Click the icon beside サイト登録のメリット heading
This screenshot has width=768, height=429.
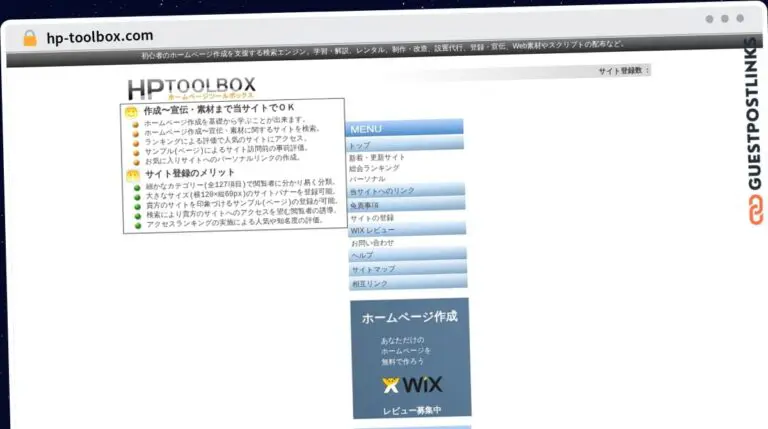133,175
